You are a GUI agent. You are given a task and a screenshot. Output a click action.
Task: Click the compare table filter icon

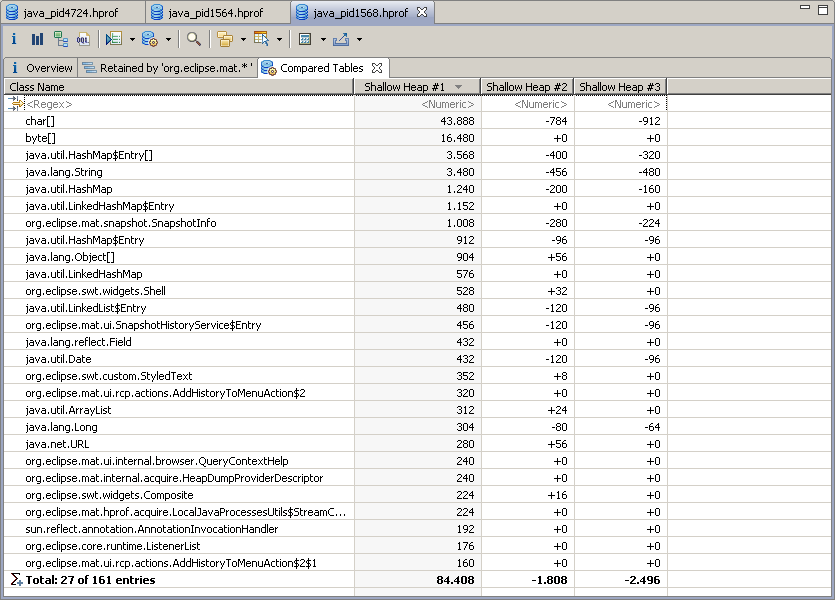(261, 39)
